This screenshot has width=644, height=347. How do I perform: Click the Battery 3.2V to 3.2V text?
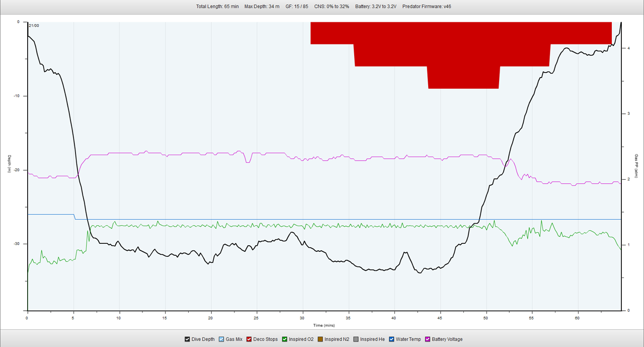click(x=375, y=7)
